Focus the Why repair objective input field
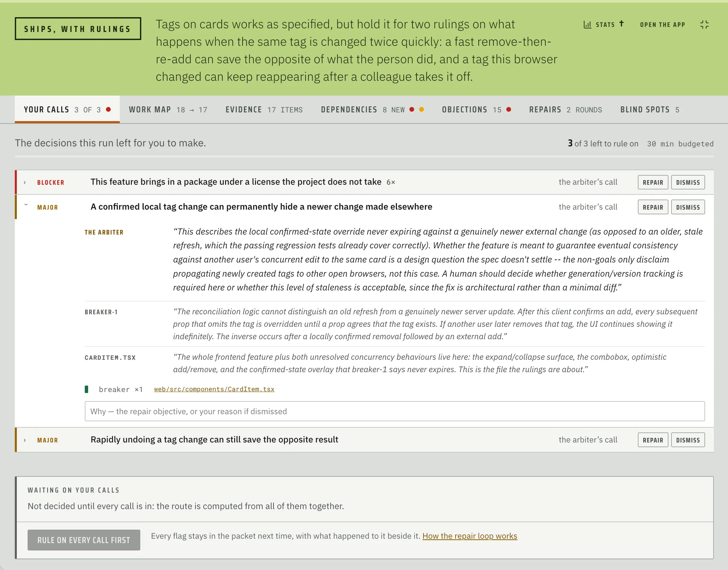The width and height of the screenshot is (728, 570). [395, 411]
